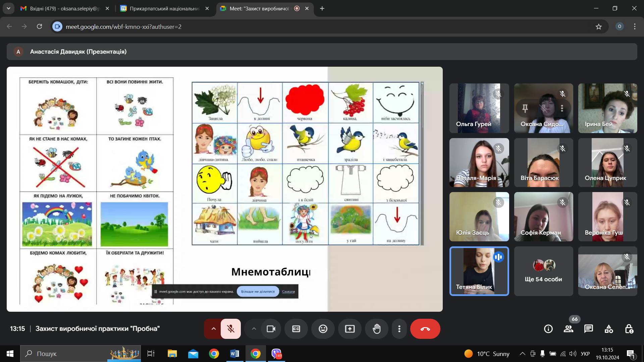Open the emoji reactions panel
This screenshot has width=644, height=362.
[x=323, y=329]
